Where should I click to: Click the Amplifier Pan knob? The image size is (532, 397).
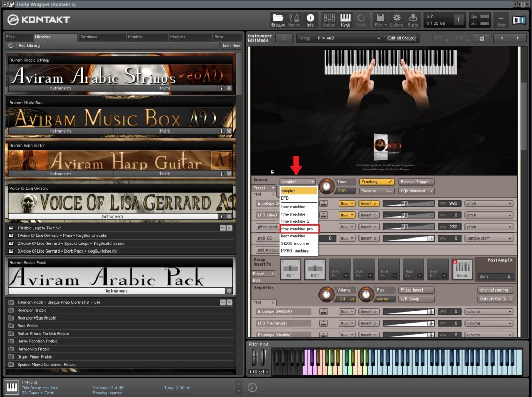[x=366, y=295]
